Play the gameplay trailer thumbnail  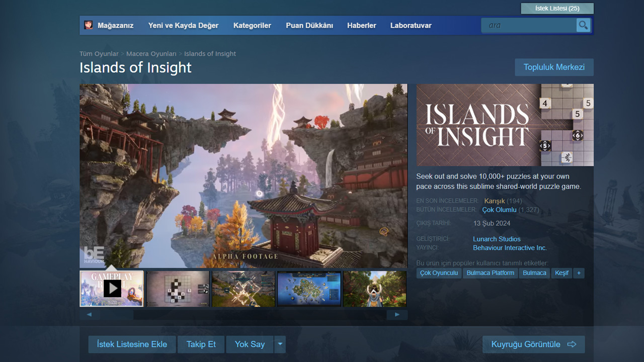click(112, 289)
